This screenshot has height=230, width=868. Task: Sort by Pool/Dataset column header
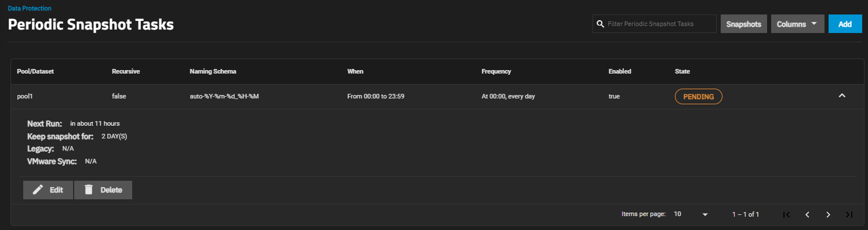(35, 71)
